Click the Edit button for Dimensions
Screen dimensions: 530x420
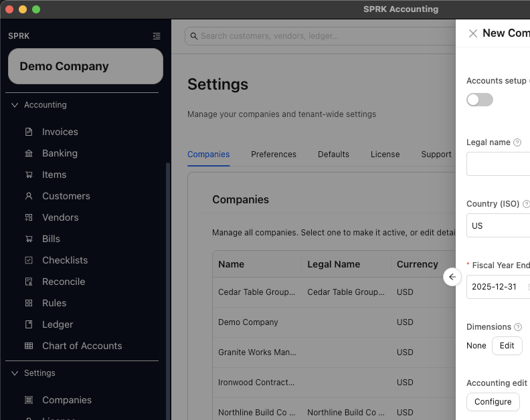[507, 346]
